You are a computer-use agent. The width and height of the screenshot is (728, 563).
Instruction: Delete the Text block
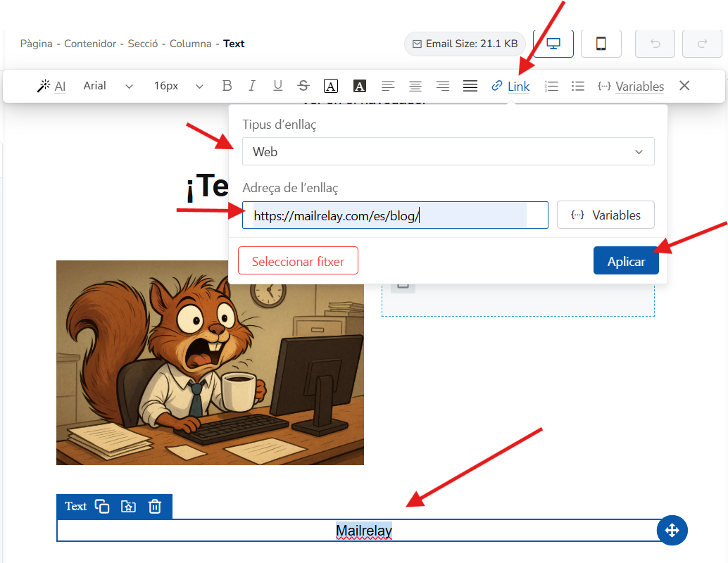155,506
